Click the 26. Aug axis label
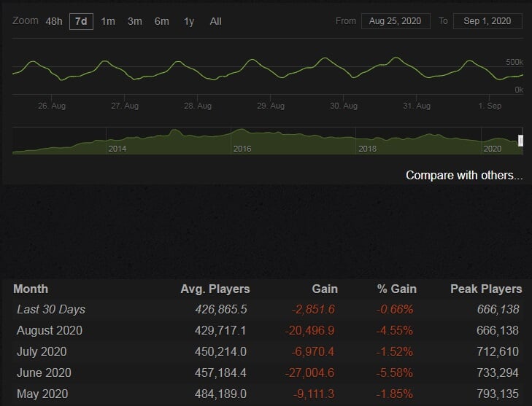Screen dimensions: 532x406 tap(52, 106)
